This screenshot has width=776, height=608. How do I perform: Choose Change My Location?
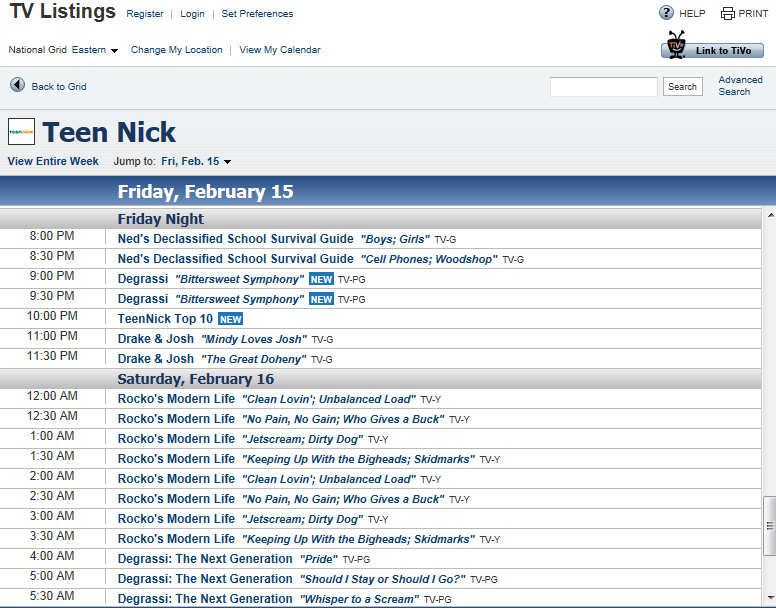pos(176,50)
